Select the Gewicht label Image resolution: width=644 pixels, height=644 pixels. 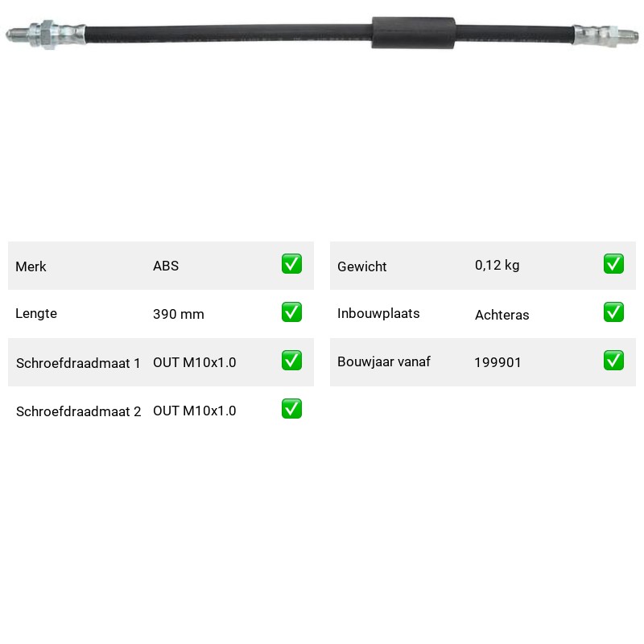pyautogui.click(x=361, y=266)
